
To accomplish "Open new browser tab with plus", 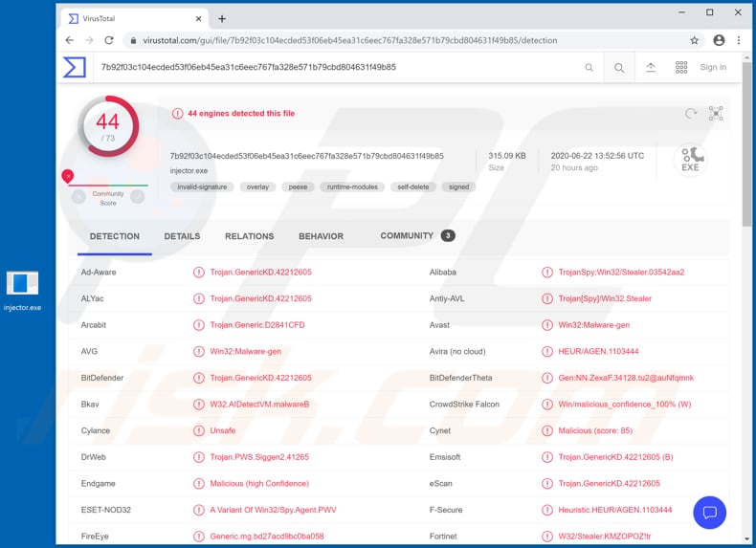I will click(x=222, y=19).
